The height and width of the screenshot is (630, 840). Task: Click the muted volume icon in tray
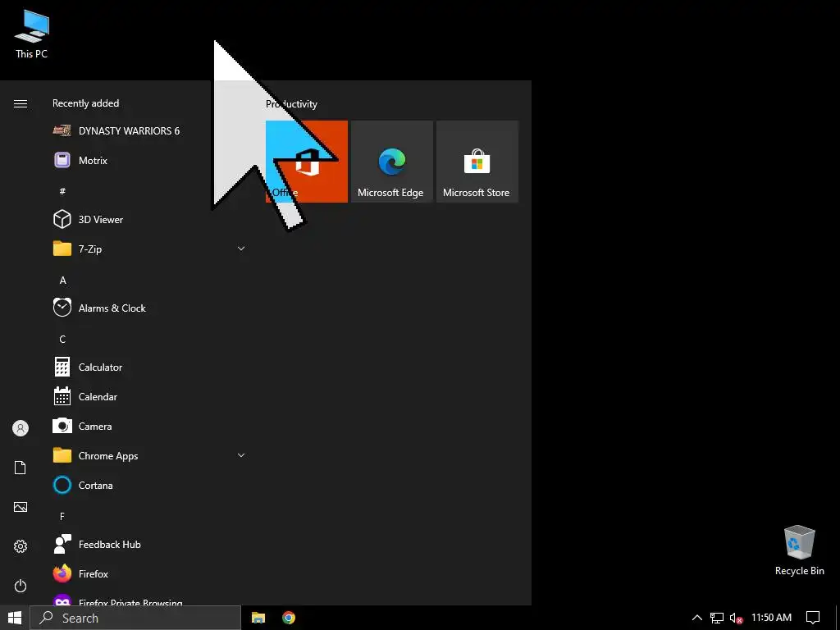(x=736, y=619)
